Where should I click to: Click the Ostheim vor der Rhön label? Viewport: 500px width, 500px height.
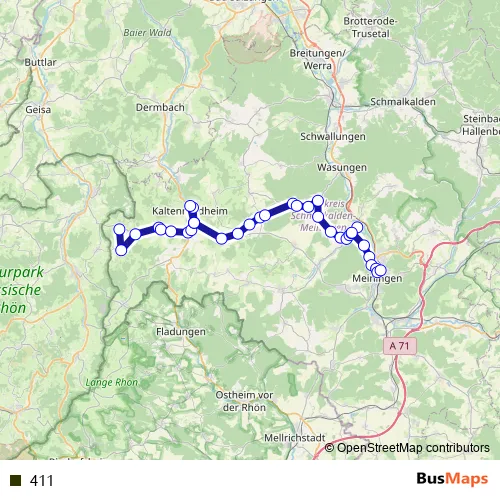point(244,401)
